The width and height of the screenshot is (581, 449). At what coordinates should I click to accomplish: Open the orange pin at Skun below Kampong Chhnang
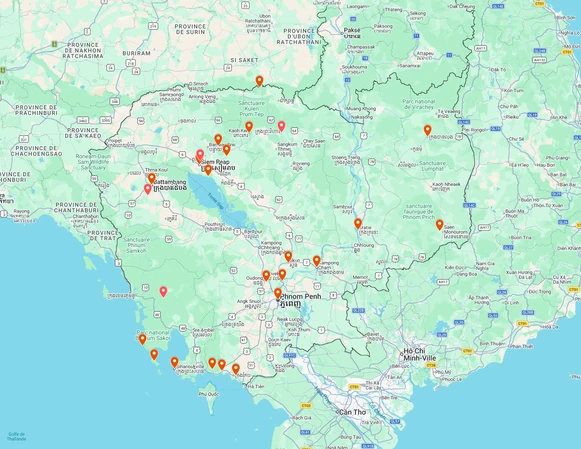[x=288, y=256]
